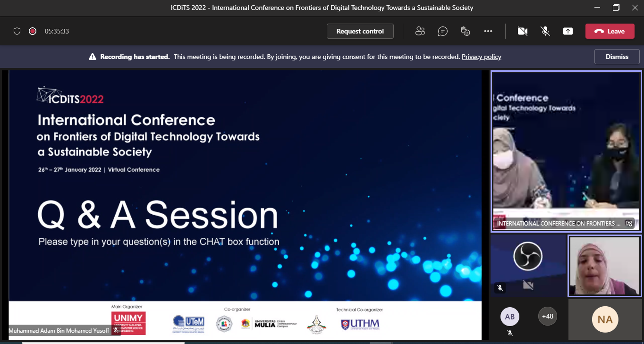Select the woman speaker video tile

tap(604, 266)
